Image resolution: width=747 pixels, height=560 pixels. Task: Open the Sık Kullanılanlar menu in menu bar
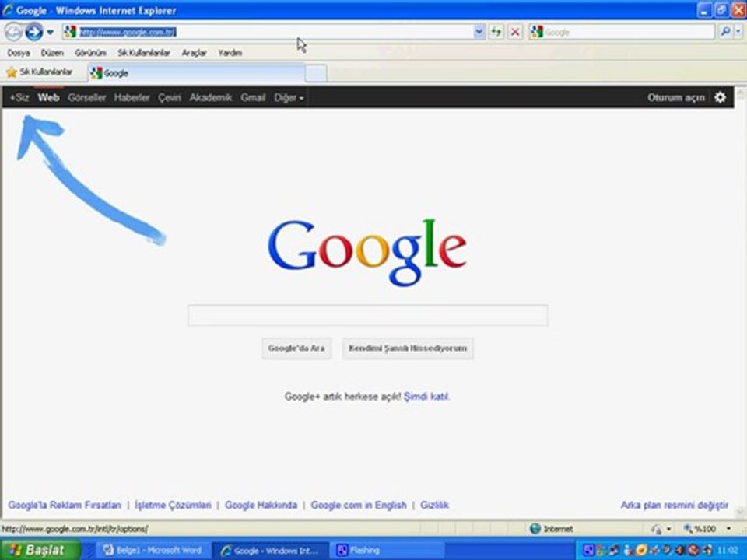(x=144, y=53)
